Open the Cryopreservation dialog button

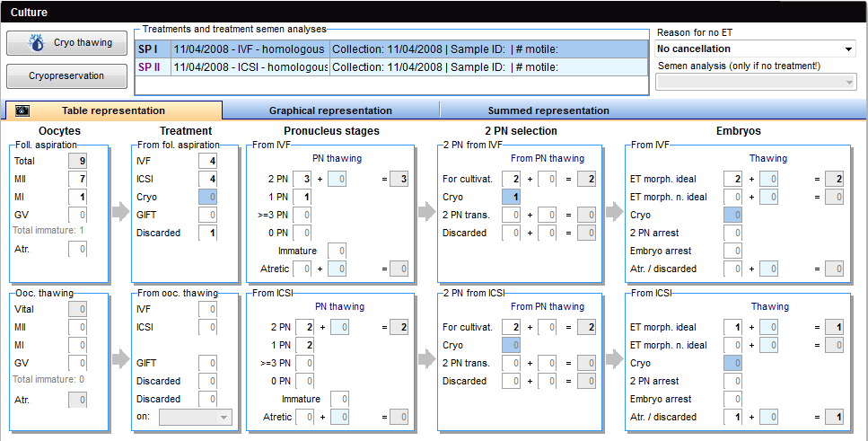point(67,76)
